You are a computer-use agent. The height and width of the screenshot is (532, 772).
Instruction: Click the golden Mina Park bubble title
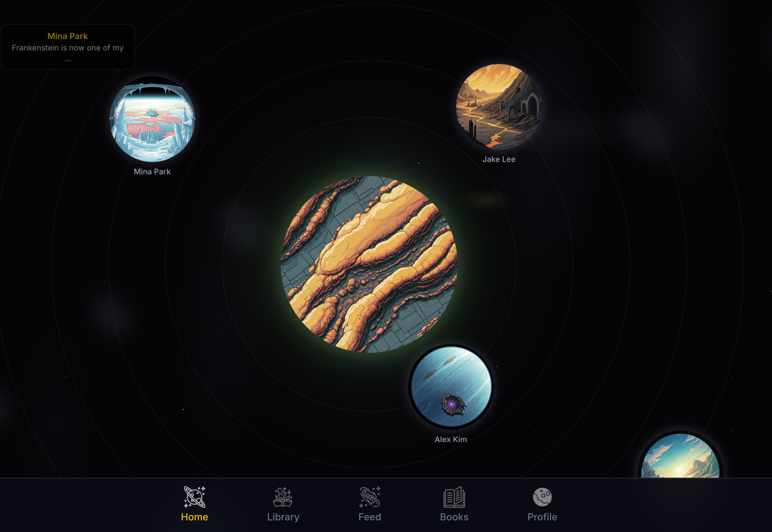(68, 36)
